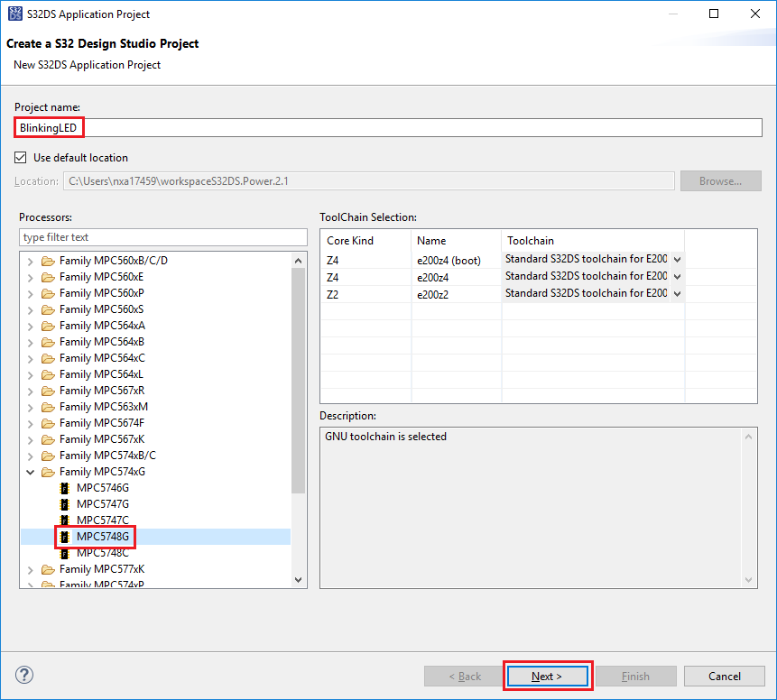The height and width of the screenshot is (700, 777).
Task: Click the Family MPC560xB/C/D folder icon
Action: tap(48, 261)
